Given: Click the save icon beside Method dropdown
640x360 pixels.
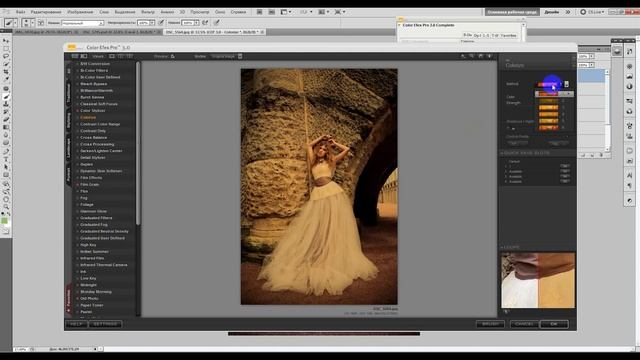Looking at the screenshot, I should point(567,84).
